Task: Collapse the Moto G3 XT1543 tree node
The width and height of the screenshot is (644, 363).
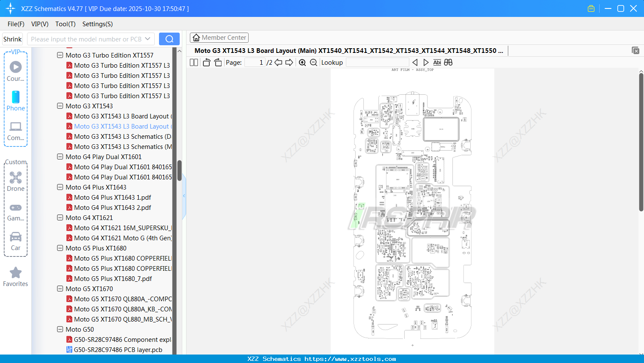Action: tap(60, 106)
